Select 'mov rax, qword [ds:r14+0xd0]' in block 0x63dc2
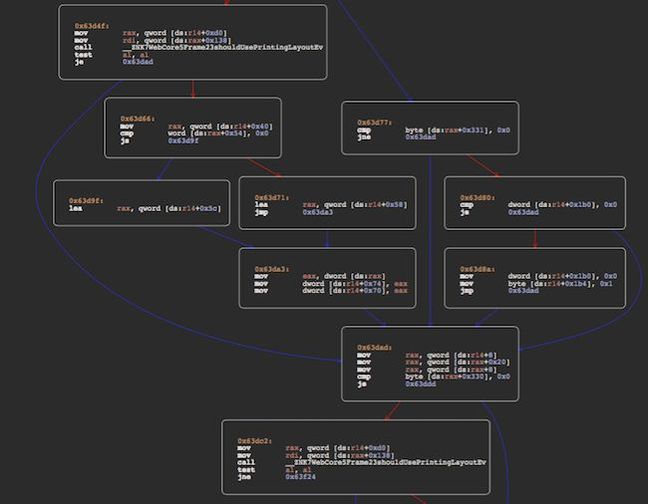 [314, 448]
